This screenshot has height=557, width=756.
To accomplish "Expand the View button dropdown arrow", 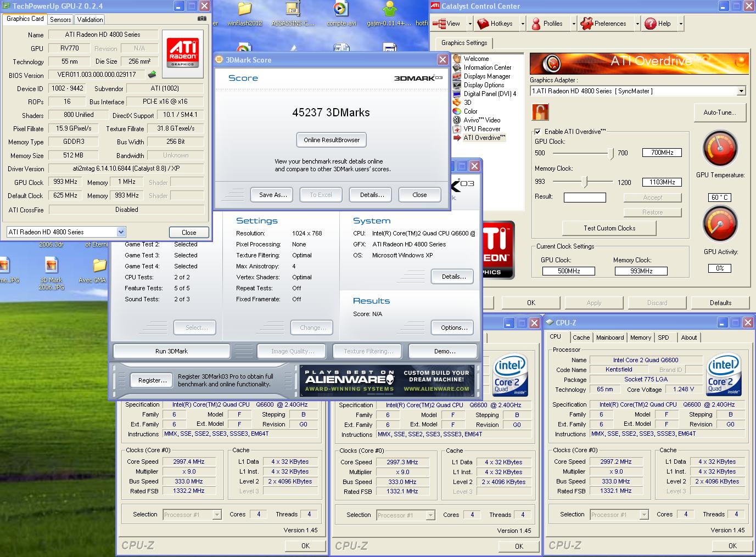I will click(470, 24).
